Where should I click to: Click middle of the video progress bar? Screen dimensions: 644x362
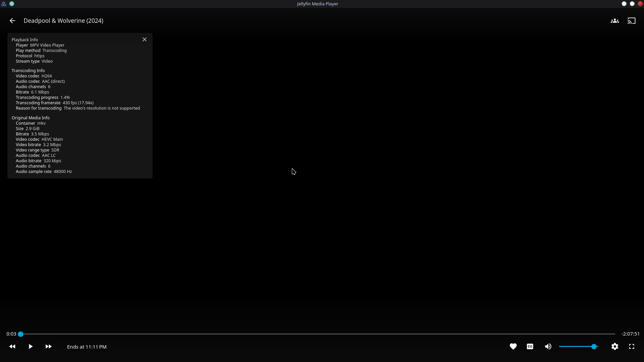[318, 334]
